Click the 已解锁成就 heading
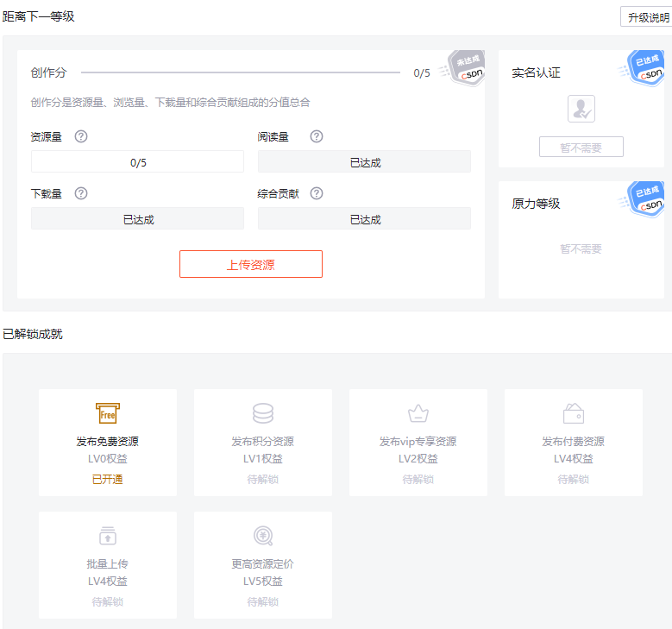The width and height of the screenshot is (672, 629). click(x=33, y=334)
